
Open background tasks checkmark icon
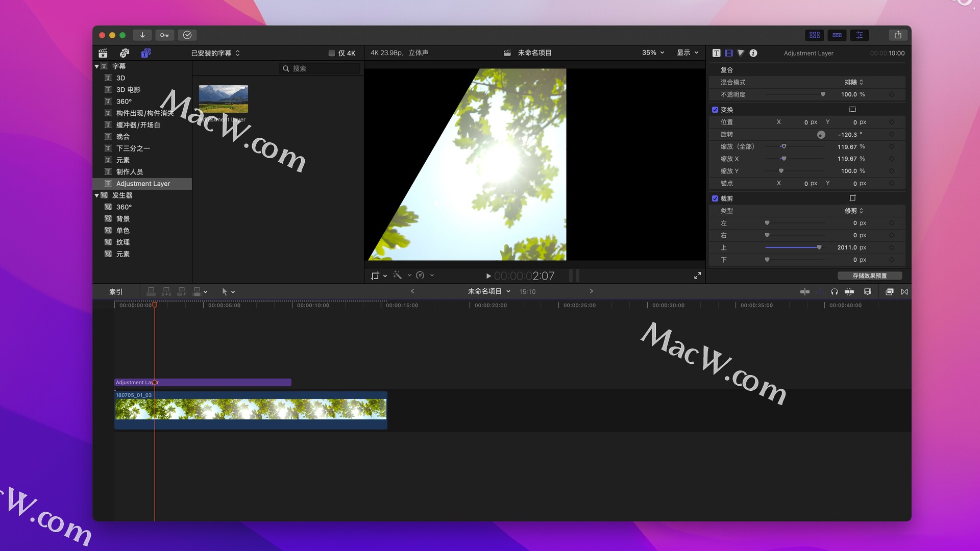pos(187,35)
